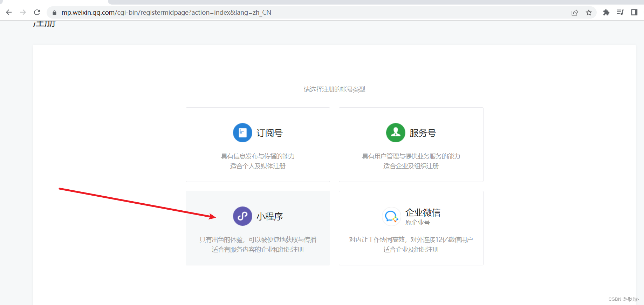Click the heading 请选择注册的帐号类型

click(335, 89)
